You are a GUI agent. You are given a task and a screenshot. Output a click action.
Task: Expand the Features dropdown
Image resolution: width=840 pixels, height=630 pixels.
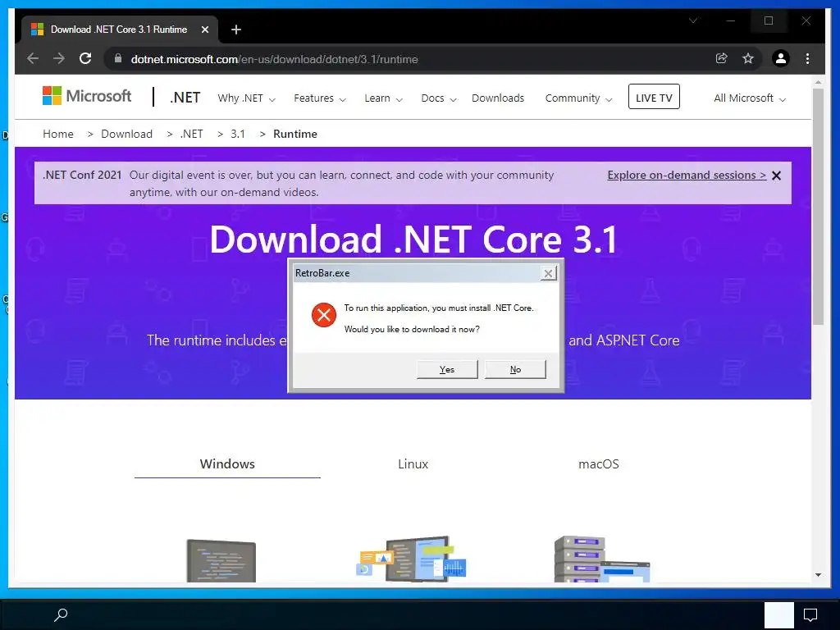tap(320, 98)
